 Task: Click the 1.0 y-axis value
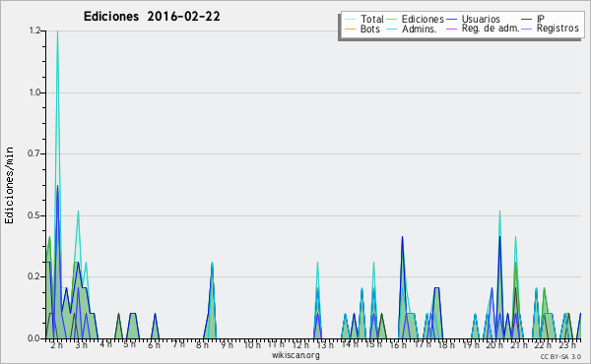34,92
